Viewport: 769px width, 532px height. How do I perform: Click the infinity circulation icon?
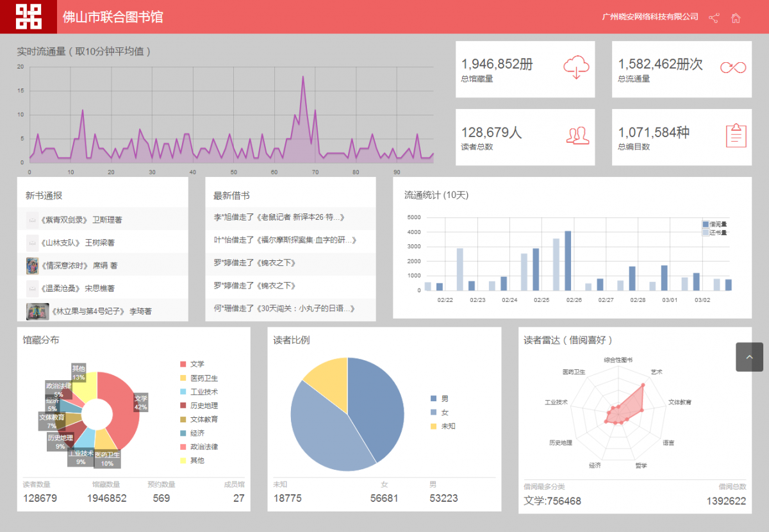tap(733, 67)
